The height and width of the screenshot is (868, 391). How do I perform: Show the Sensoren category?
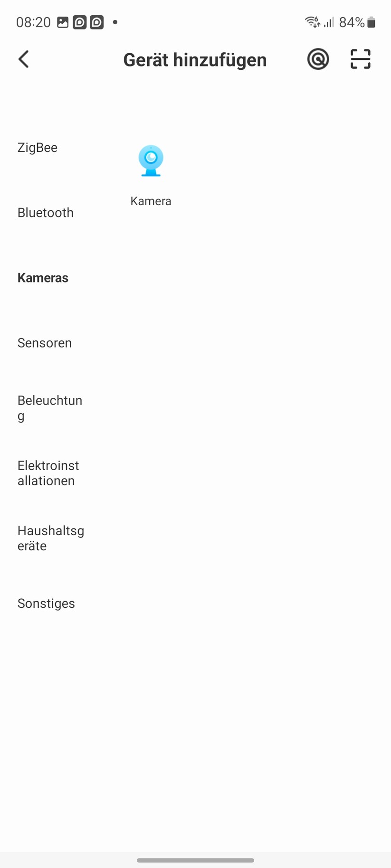[45, 343]
